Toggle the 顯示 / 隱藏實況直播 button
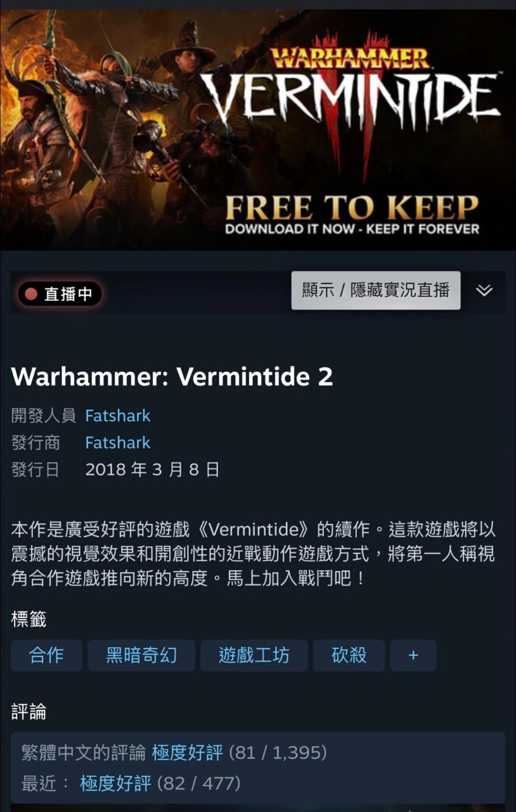 click(x=376, y=291)
